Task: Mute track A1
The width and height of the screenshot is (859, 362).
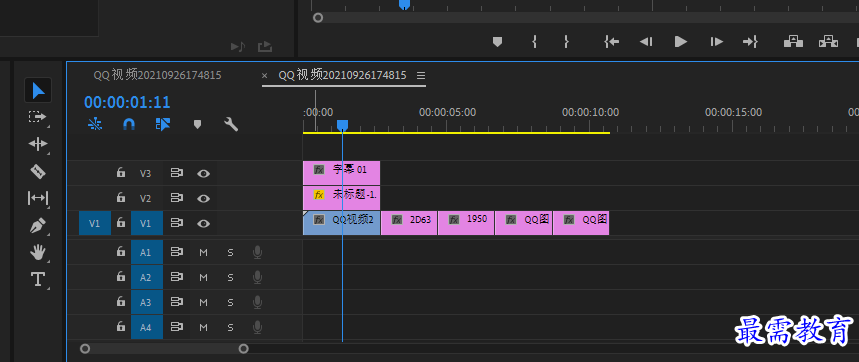Action: [203, 252]
